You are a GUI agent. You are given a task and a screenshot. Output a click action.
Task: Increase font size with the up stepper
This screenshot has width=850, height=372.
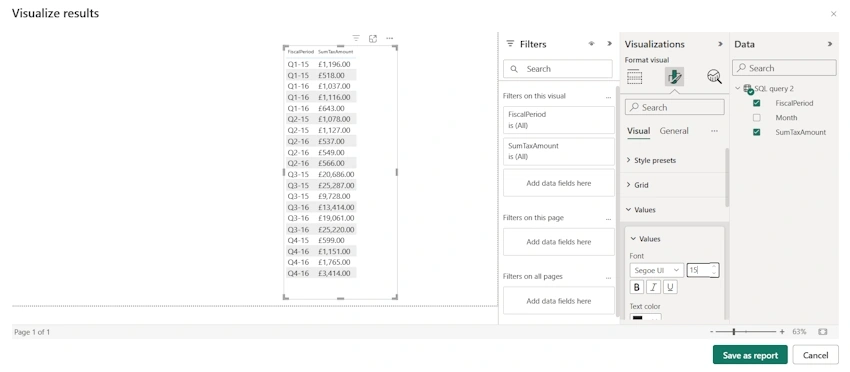pyautogui.click(x=714, y=266)
